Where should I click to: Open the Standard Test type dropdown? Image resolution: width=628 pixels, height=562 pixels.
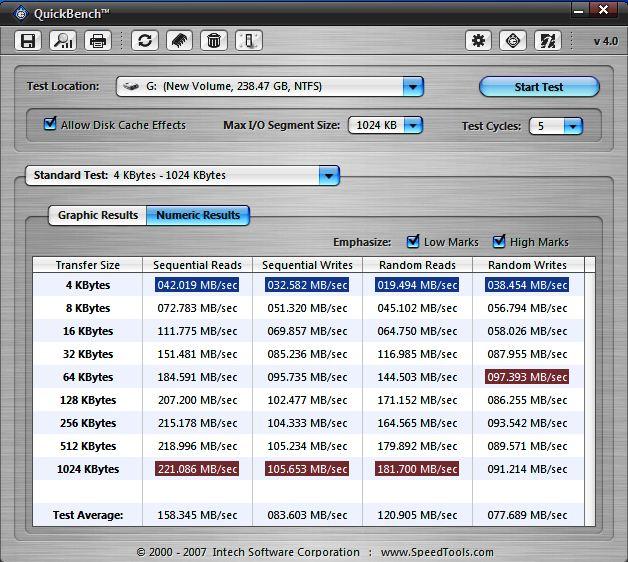pos(329,176)
